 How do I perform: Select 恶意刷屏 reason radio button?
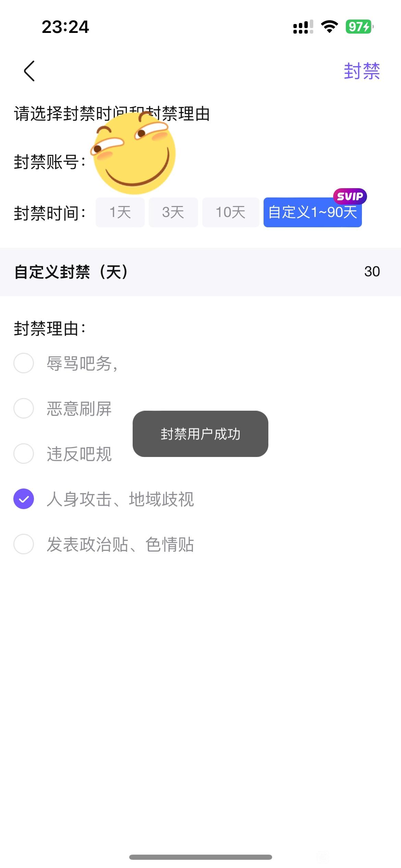tap(24, 408)
